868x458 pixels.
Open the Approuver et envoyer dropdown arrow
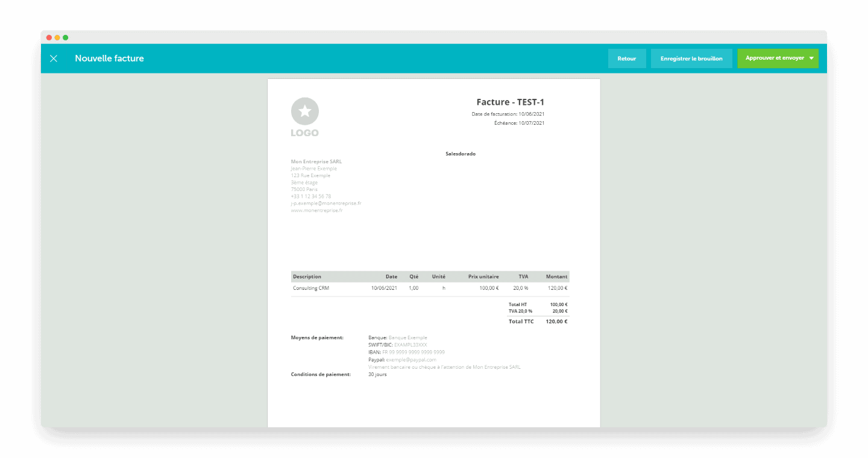click(x=811, y=58)
